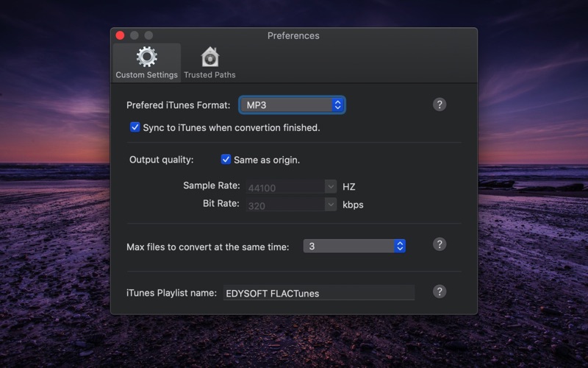Click the iTunes Playlist name label

click(171, 293)
